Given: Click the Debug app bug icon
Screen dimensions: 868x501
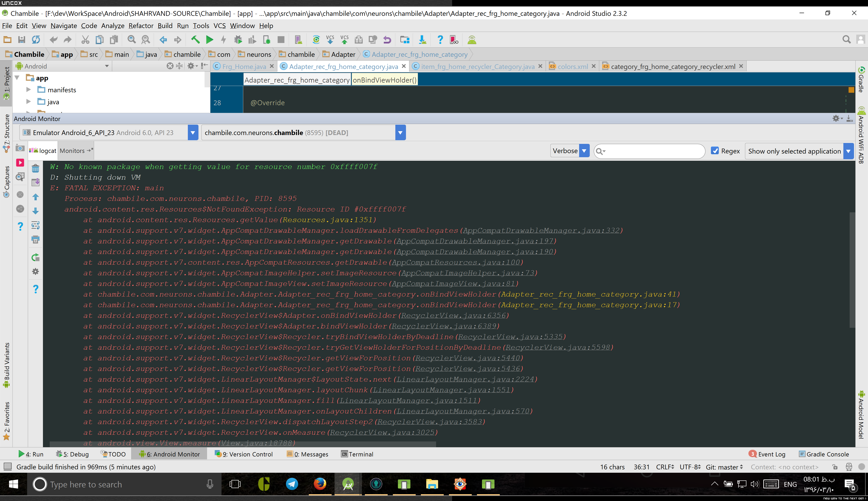Looking at the screenshot, I should (x=238, y=40).
